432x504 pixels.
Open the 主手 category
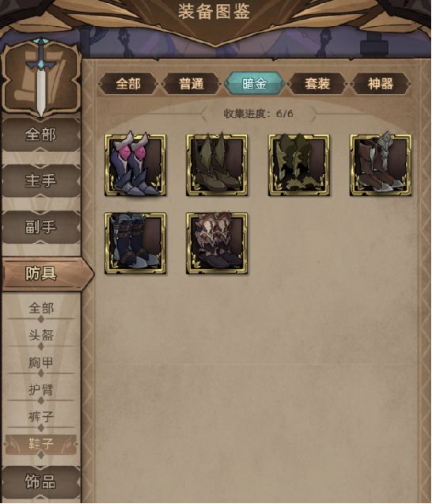tap(41, 180)
